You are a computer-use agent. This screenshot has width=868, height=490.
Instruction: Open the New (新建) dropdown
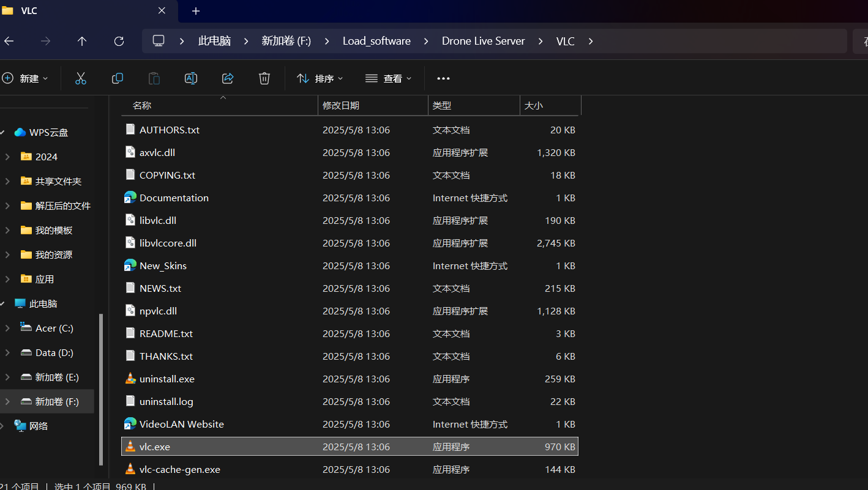(x=25, y=78)
